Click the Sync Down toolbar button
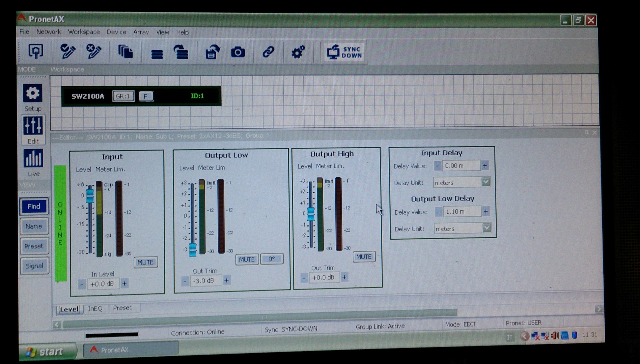640x364 pixels. (x=345, y=52)
